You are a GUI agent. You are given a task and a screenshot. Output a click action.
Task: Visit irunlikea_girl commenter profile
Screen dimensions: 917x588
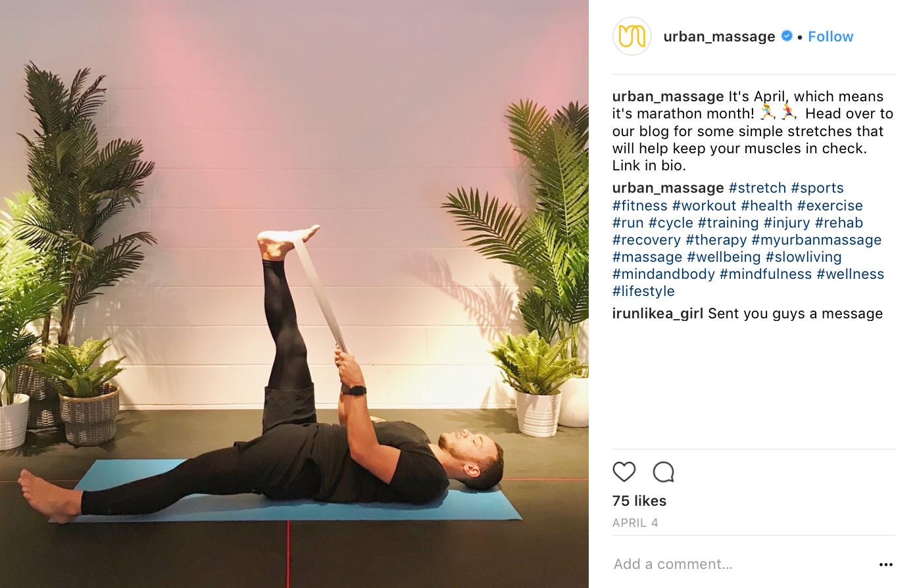click(657, 314)
